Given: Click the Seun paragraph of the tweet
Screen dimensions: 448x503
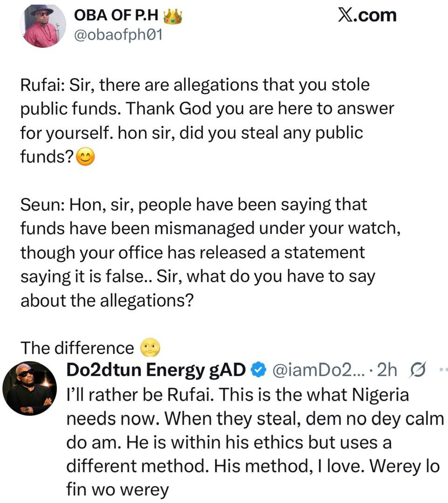Looking at the screenshot, I should [x=196, y=252].
